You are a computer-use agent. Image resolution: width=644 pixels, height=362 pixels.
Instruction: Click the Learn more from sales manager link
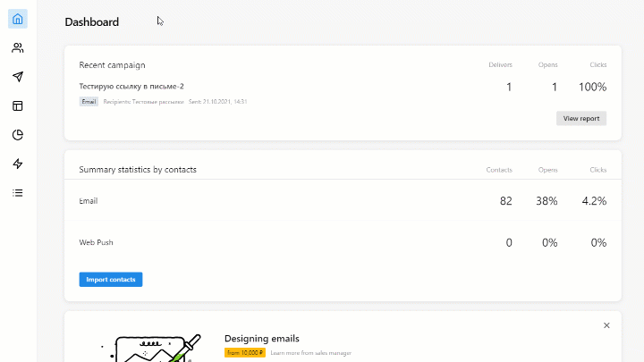pyautogui.click(x=311, y=353)
